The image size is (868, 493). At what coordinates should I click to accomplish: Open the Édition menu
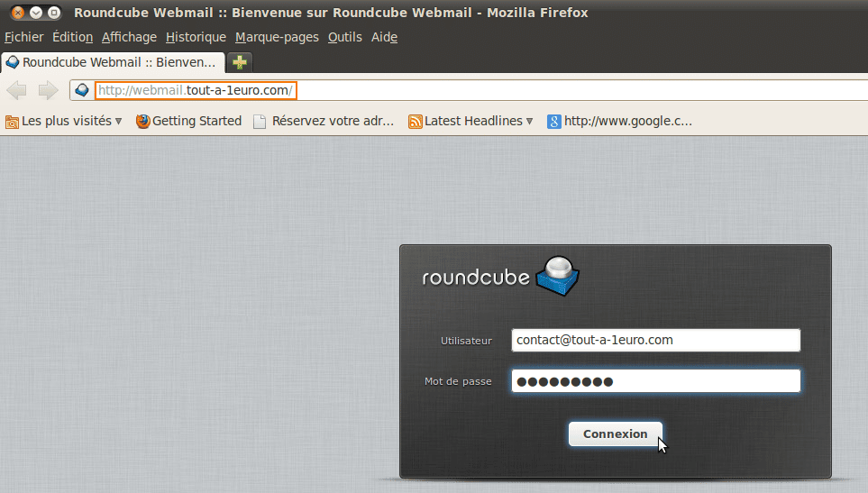[72, 37]
